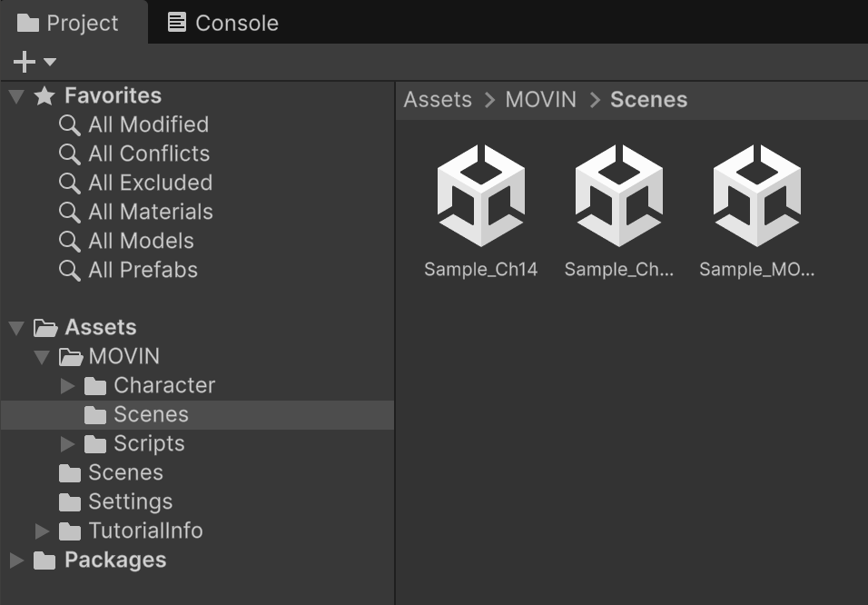Screen dimensions: 868x605
Task: Expand the Scripts folder arrow
Action: coord(67,444)
